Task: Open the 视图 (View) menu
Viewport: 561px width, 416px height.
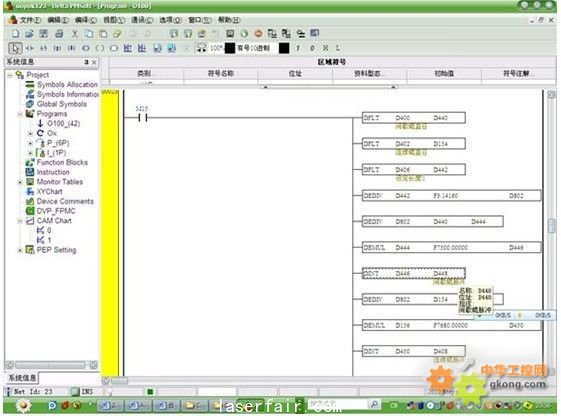Action: (114, 20)
